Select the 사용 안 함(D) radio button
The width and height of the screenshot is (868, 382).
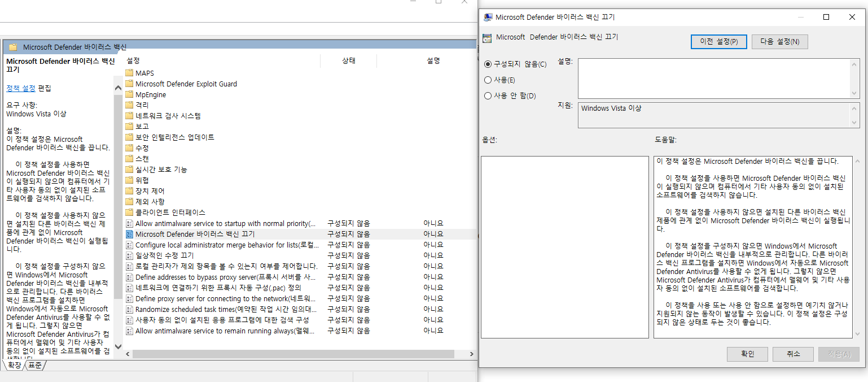[488, 96]
